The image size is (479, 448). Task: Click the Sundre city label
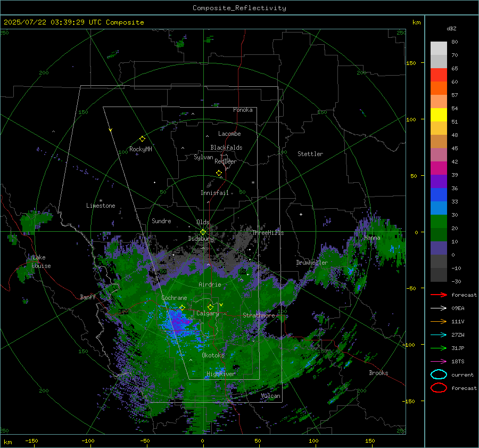click(x=161, y=221)
